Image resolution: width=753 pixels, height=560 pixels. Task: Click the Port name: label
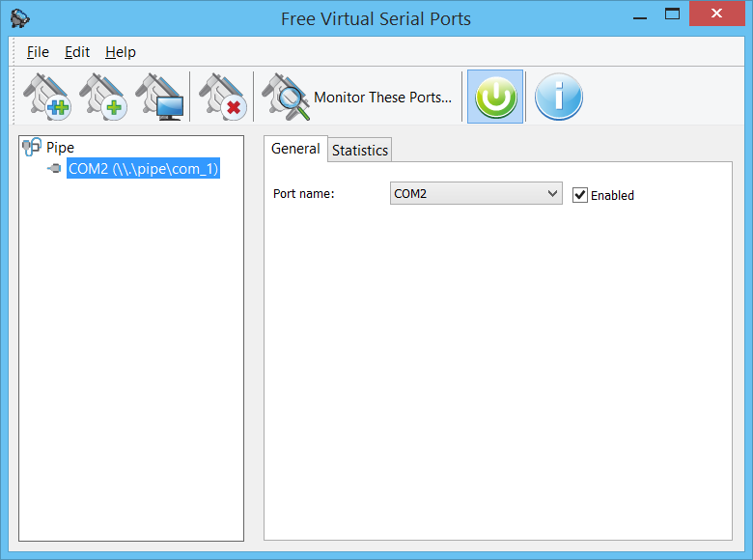pos(303,193)
